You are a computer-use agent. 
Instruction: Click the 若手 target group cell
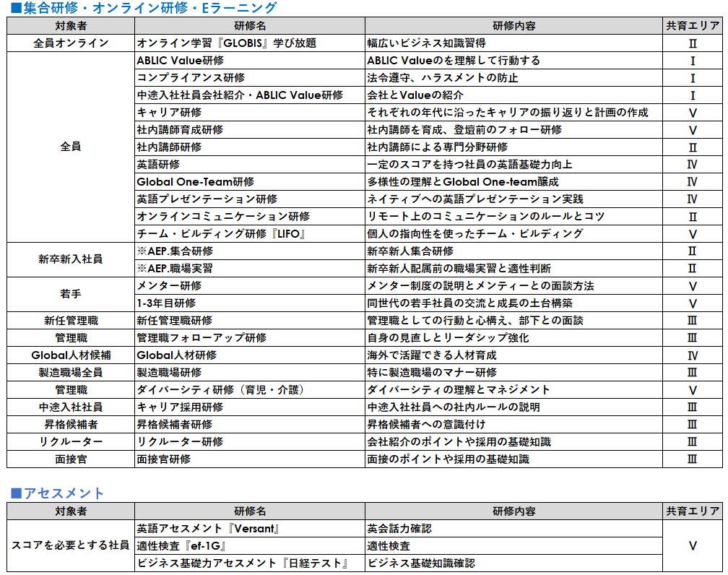click(71, 295)
